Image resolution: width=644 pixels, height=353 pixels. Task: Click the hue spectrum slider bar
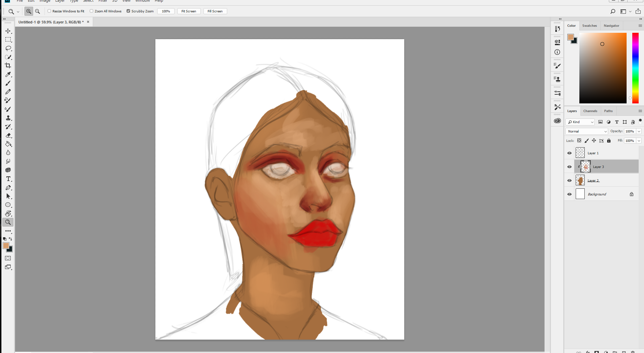[635, 68]
